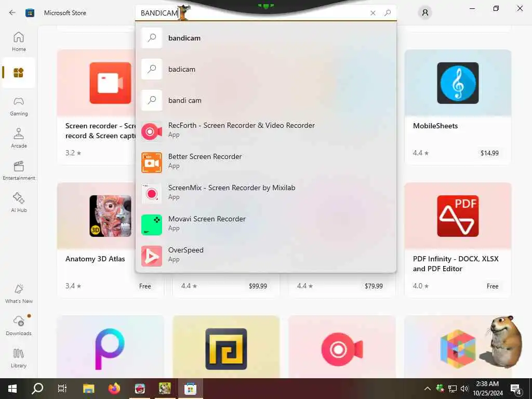Open Home in the sidebar
The height and width of the screenshot is (399, 532).
tap(19, 42)
